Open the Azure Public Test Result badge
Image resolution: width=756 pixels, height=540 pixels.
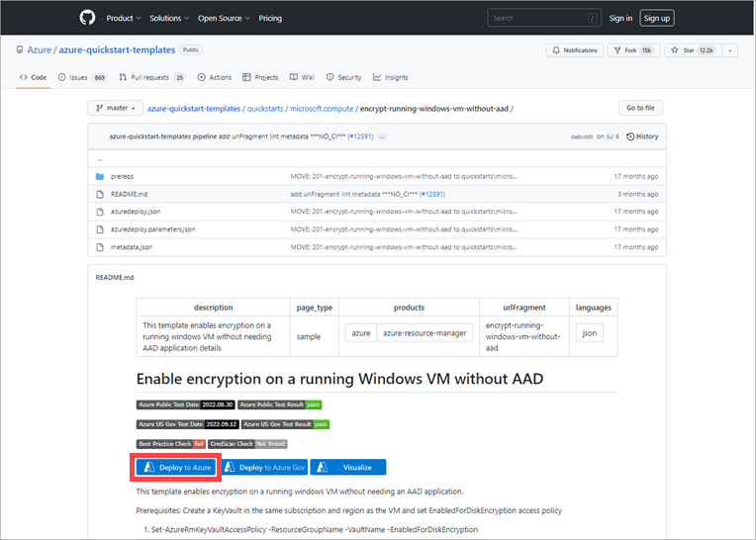point(280,405)
